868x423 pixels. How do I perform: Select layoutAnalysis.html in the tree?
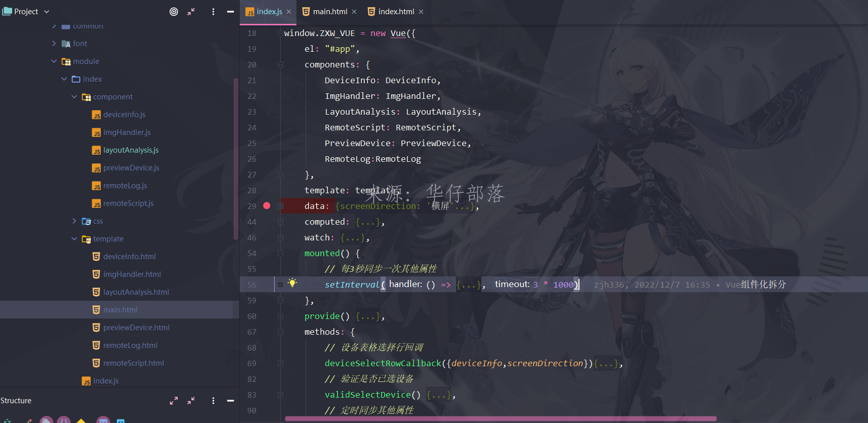coord(136,292)
